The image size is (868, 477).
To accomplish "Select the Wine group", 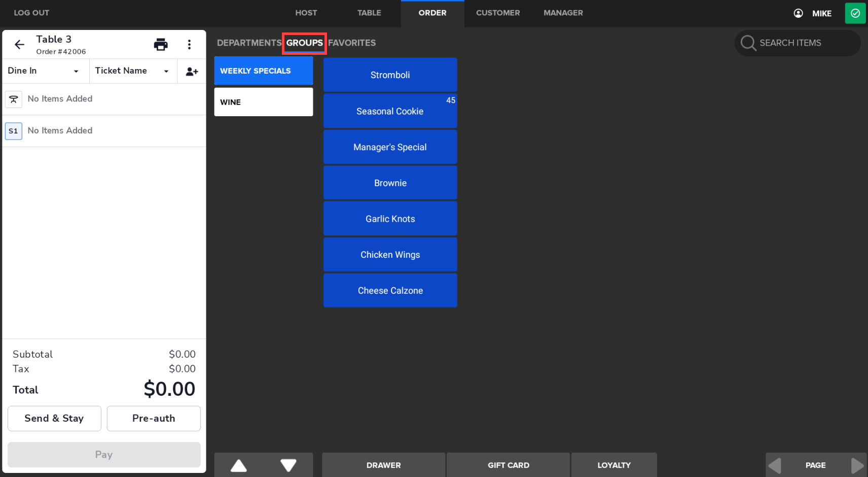I will [x=263, y=102].
